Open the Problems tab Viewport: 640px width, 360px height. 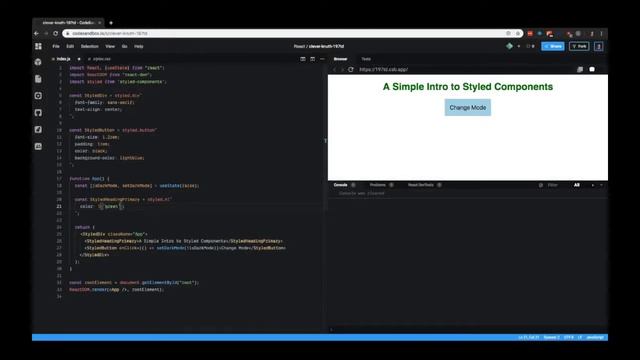click(378, 185)
